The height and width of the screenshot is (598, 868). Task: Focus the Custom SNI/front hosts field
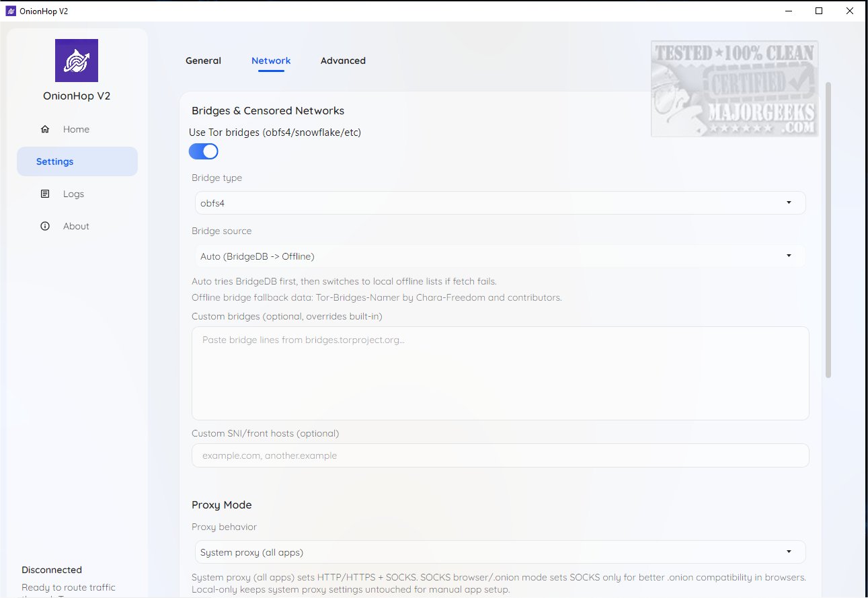click(500, 455)
